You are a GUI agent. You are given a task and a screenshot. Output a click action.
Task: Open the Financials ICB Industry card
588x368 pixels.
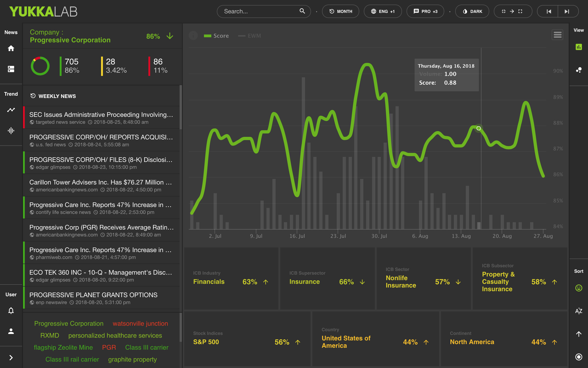(x=231, y=279)
